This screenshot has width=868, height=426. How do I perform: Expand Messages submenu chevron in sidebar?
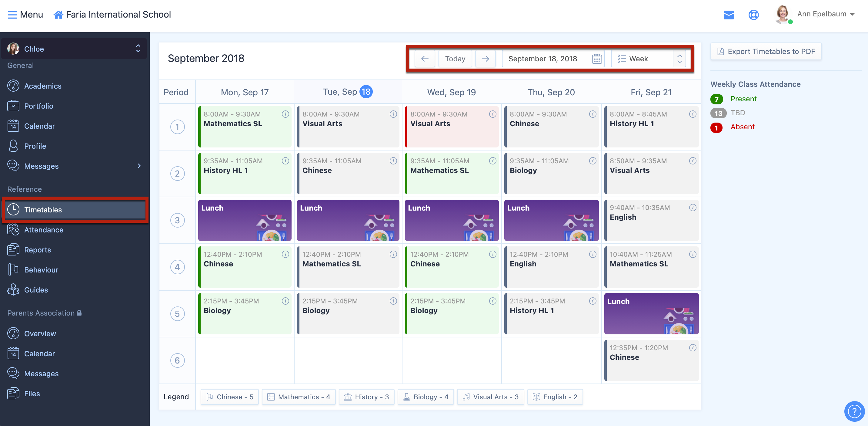pos(139,166)
